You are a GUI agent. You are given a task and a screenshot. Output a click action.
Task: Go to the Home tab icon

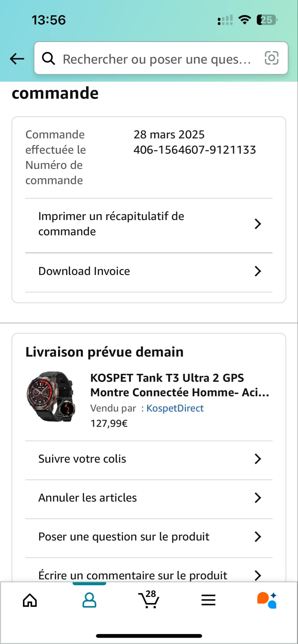click(x=30, y=600)
